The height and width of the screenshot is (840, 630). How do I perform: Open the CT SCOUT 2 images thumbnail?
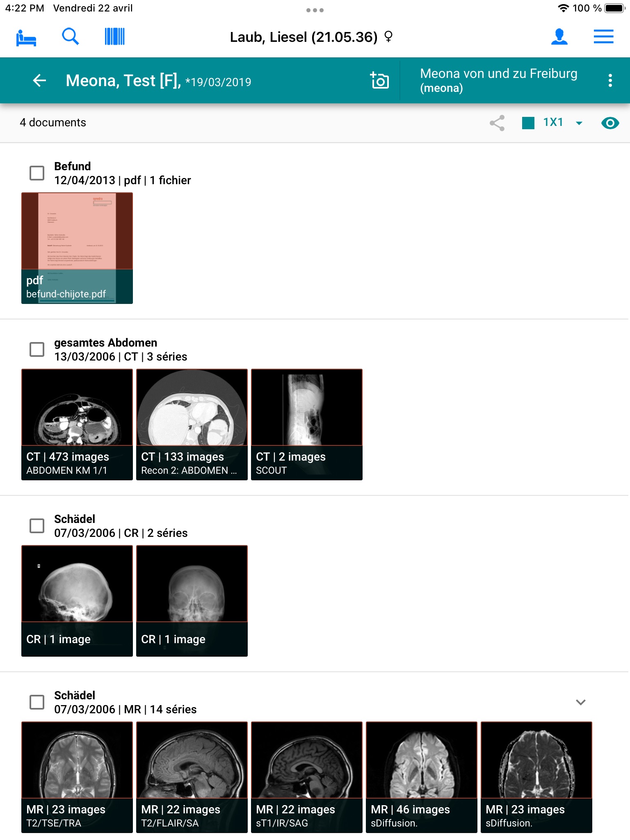click(x=307, y=425)
